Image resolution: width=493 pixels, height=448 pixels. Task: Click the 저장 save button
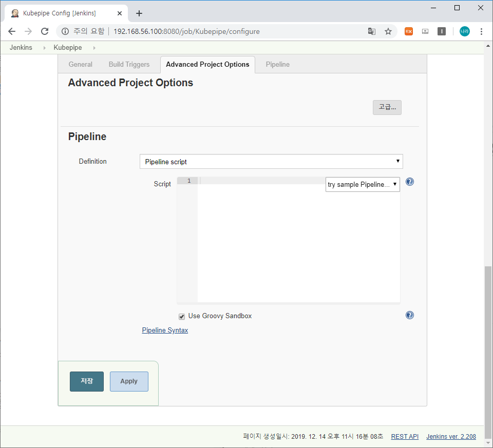click(x=87, y=381)
